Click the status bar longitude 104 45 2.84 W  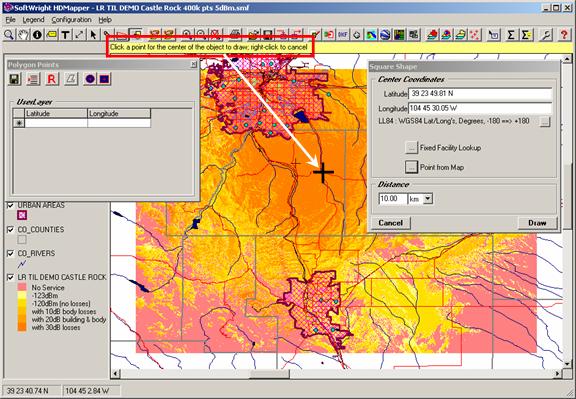click(87, 391)
